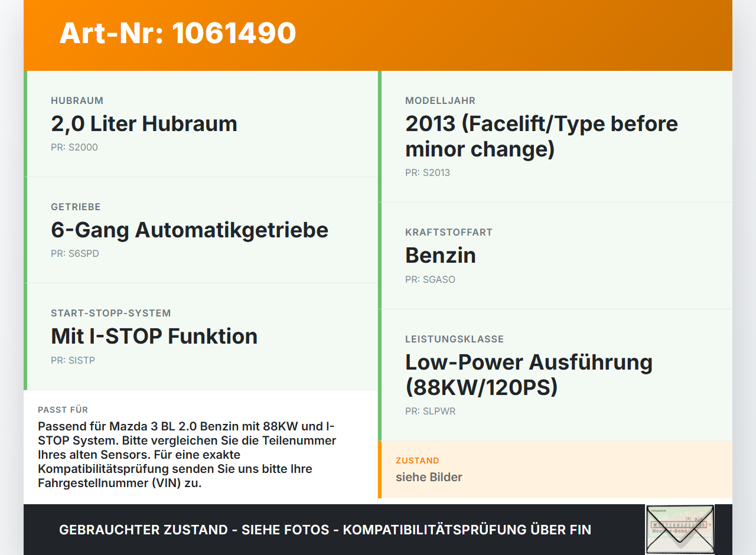Select the 6-Gang Automatikgetriebe card
756x555 pixels.
[201, 230]
